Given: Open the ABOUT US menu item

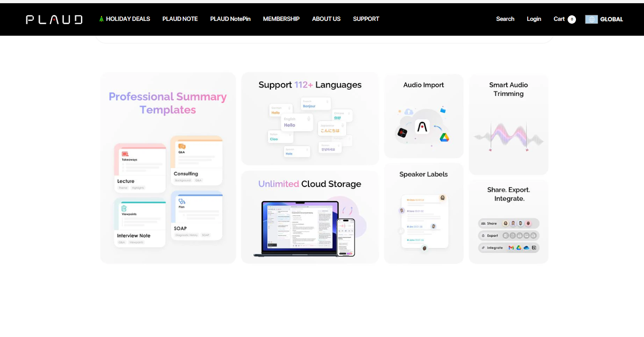Looking at the screenshot, I should (326, 19).
